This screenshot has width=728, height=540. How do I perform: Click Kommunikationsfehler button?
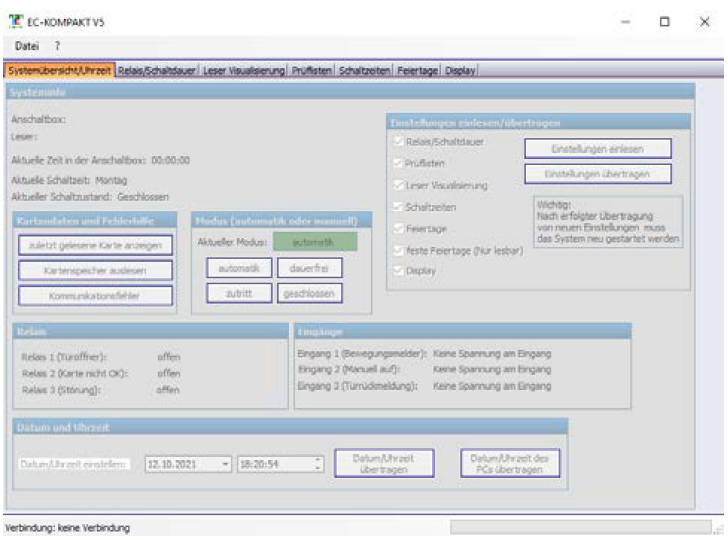click(x=96, y=295)
